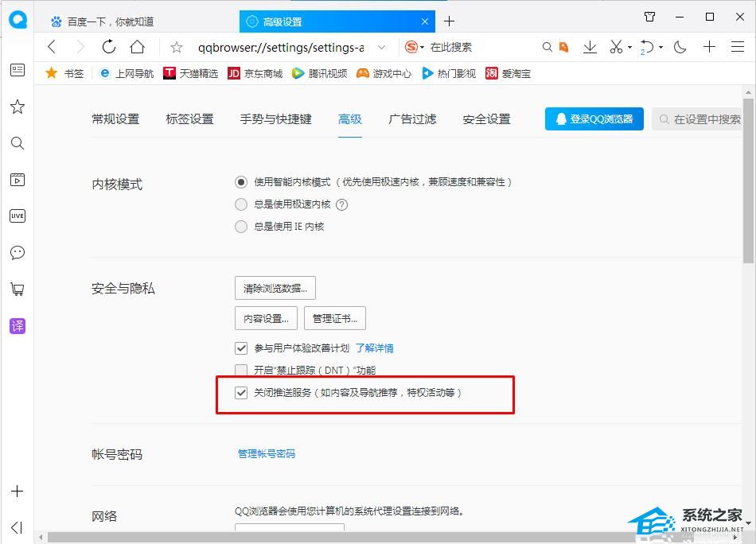This screenshot has height=544, width=756.
Task: Toggle user experience improvement plan checkbox
Action: (x=241, y=348)
